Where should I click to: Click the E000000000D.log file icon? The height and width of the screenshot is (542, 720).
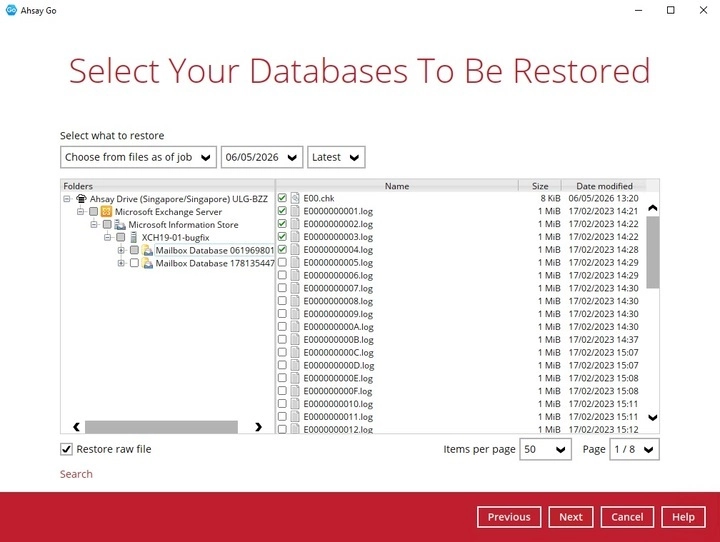pos(295,366)
